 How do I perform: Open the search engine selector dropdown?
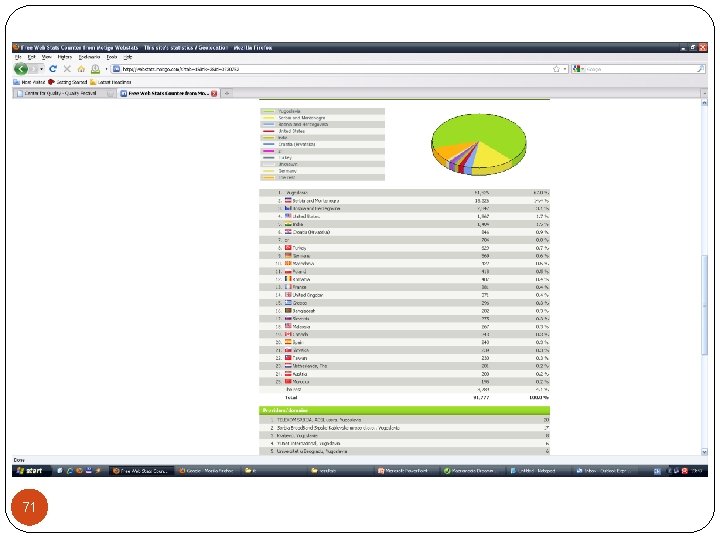pyautogui.click(x=579, y=69)
